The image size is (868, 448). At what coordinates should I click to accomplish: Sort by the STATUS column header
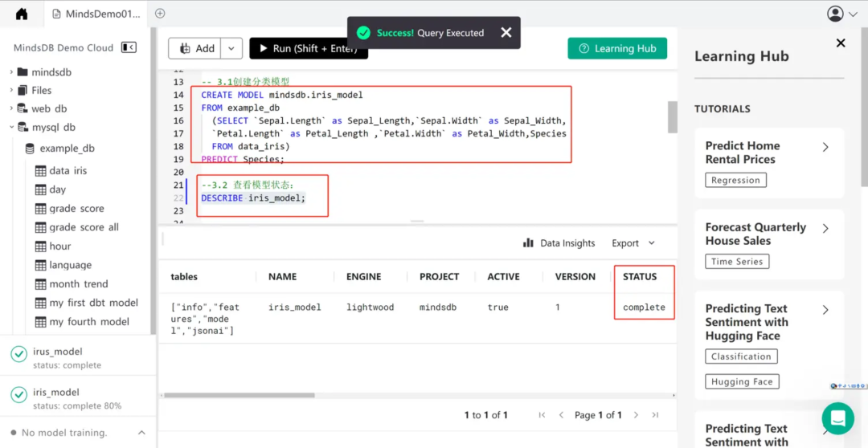coord(640,276)
